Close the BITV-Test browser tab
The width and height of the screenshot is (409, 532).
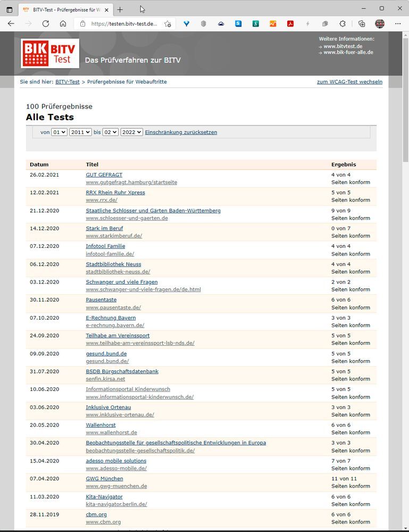click(x=106, y=10)
